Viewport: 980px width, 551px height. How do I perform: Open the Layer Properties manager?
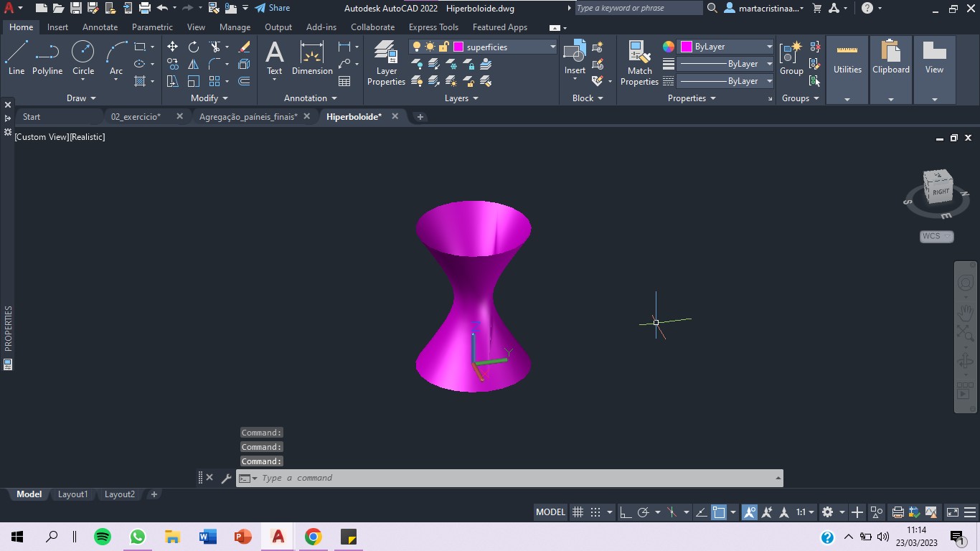386,63
